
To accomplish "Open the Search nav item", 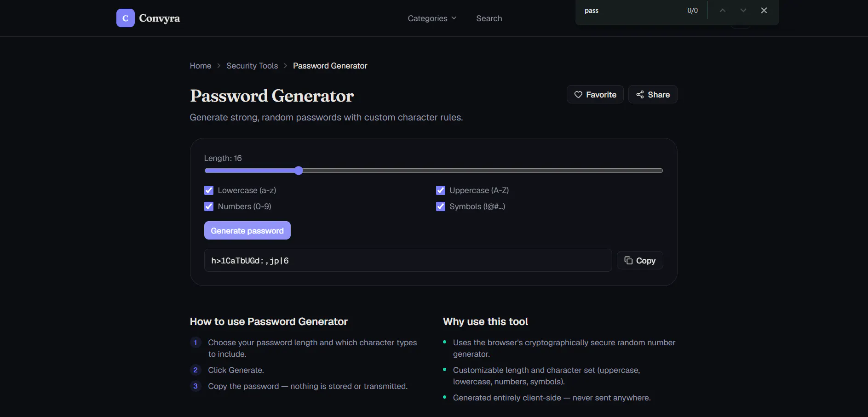I will [489, 18].
